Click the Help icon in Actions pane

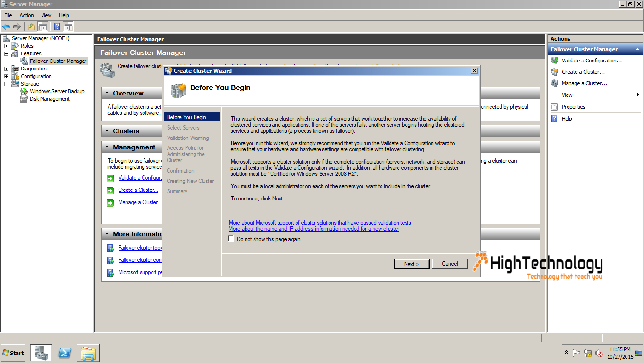point(554,119)
